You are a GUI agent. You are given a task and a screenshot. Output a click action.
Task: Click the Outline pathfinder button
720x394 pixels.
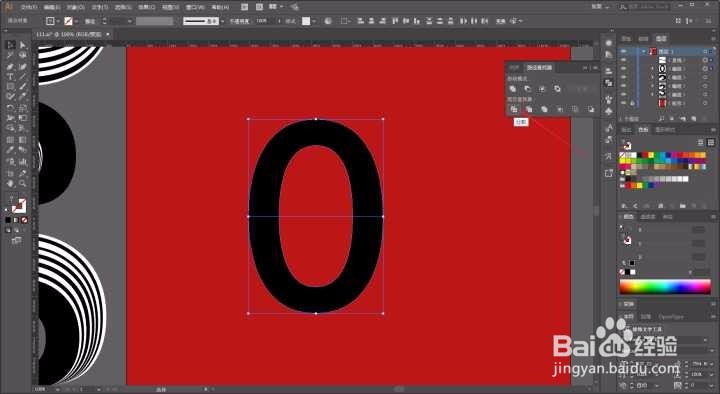[x=575, y=109]
